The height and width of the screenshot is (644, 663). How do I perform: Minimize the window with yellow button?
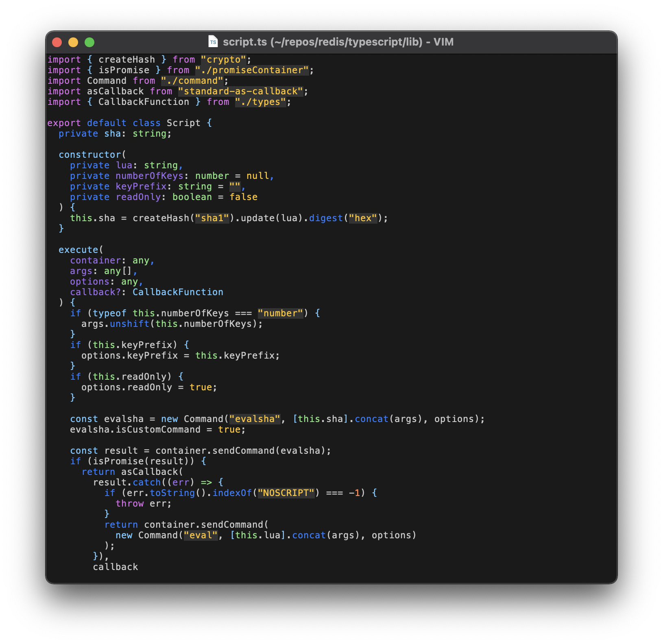pyautogui.click(x=73, y=42)
